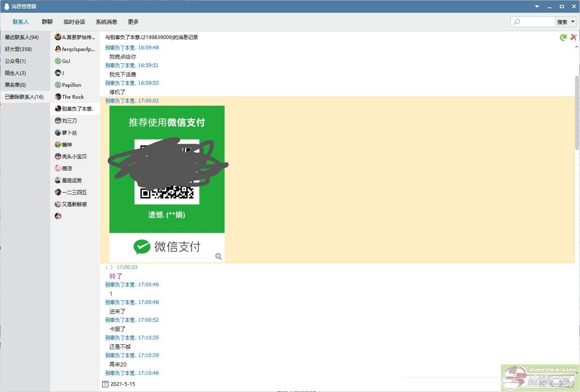Select the 最近联系人(94) group

coord(25,37)
